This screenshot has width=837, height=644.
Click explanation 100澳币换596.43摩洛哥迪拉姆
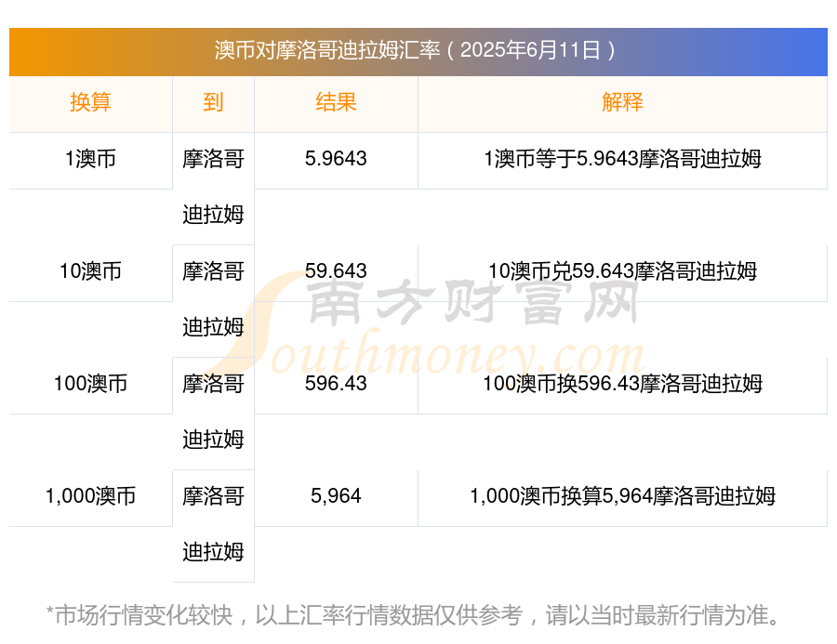(622, 384)
